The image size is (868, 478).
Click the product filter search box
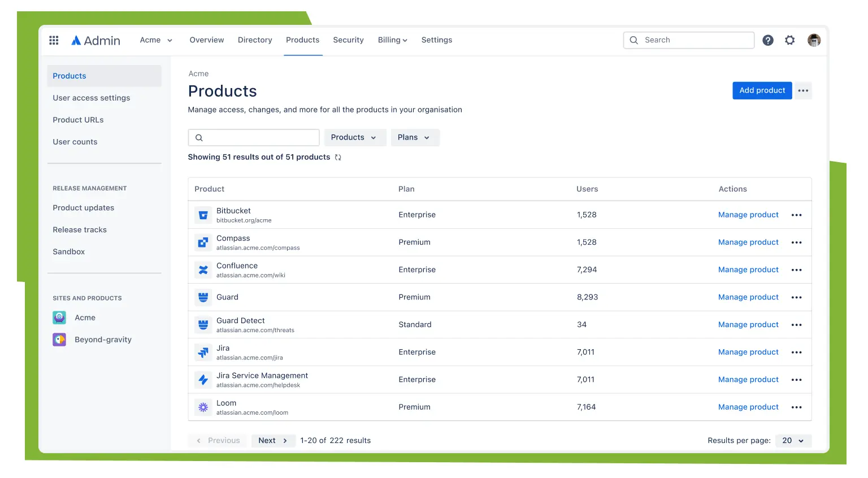click(254, 137)
